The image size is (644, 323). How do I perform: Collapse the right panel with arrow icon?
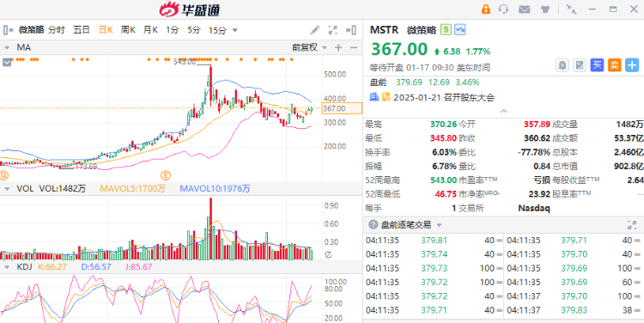[x=350, y=30]
